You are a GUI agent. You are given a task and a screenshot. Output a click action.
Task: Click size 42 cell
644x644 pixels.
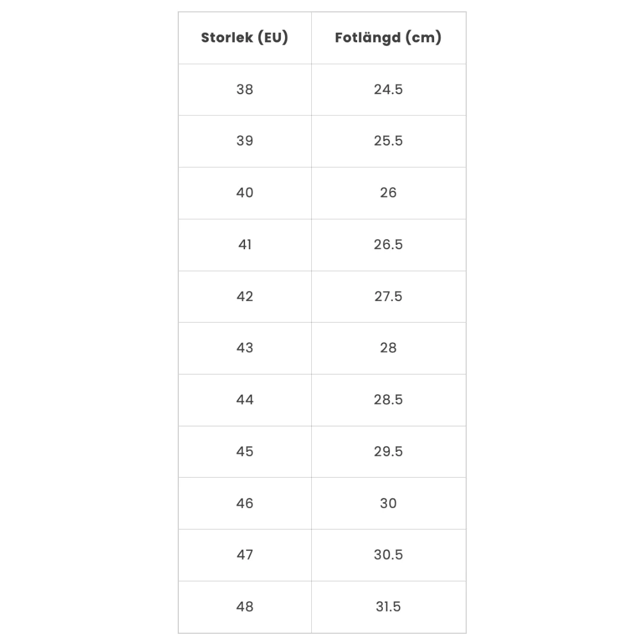[244, 296]
